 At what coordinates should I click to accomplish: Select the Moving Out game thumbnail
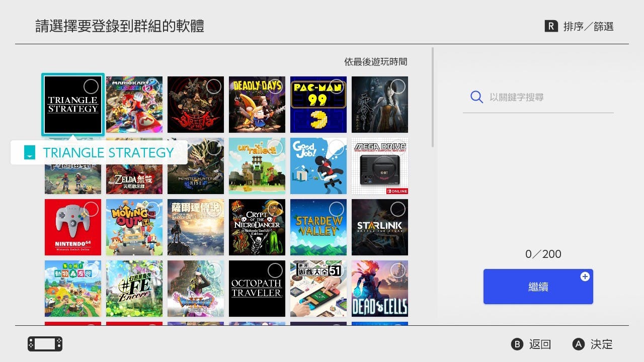[134, 227]
